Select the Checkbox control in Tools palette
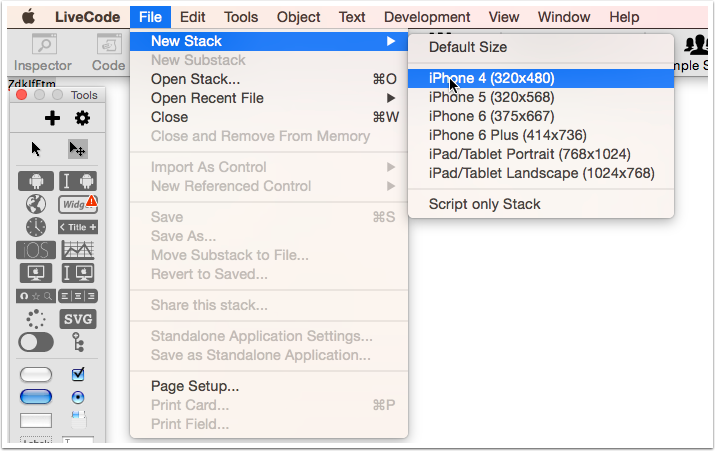 click(x=78, y=374)
